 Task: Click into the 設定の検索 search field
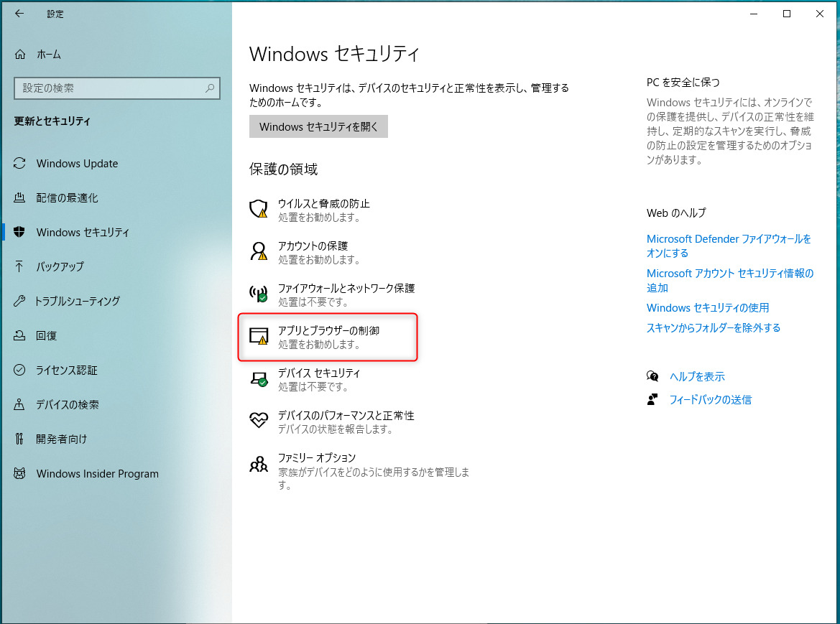[x=117, y=88]
